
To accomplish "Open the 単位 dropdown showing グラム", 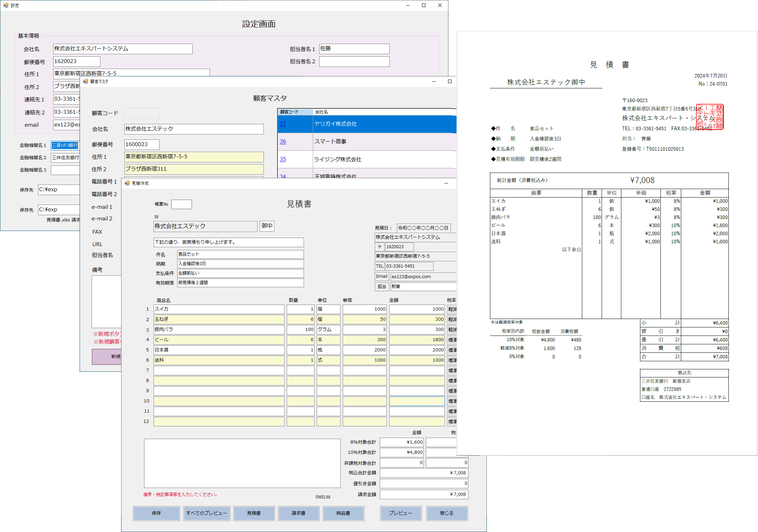I will [x=328, y=330].
